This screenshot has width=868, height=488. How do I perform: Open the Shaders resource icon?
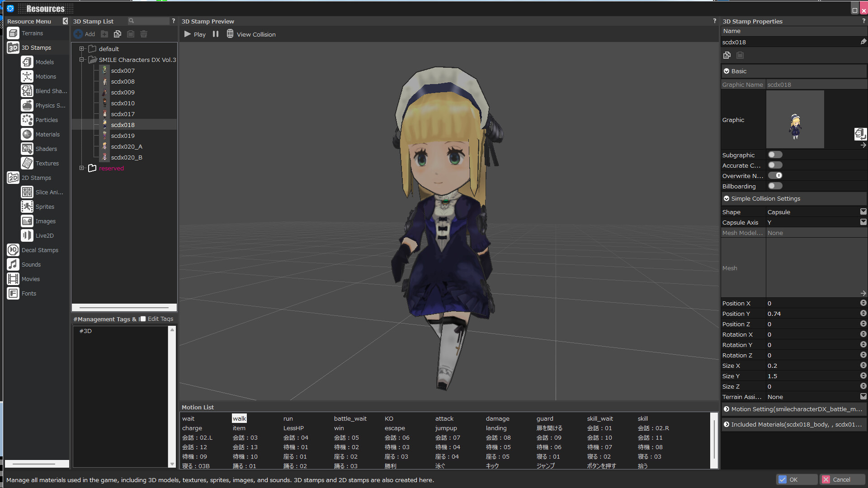(27, 149)
